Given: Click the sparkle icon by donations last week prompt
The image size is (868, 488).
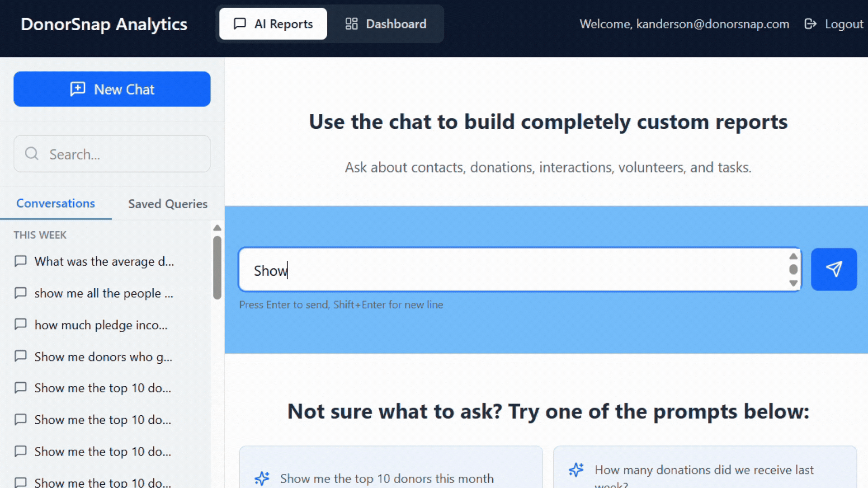Looking at the screenshot, I should coord(576,470).
